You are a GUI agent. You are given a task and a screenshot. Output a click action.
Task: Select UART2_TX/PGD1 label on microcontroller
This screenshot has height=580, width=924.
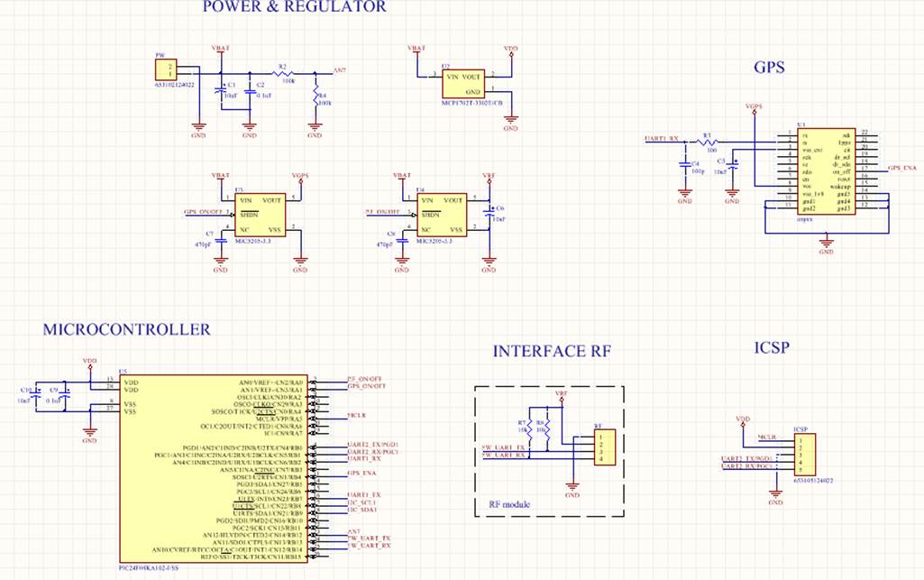point(373,445)
